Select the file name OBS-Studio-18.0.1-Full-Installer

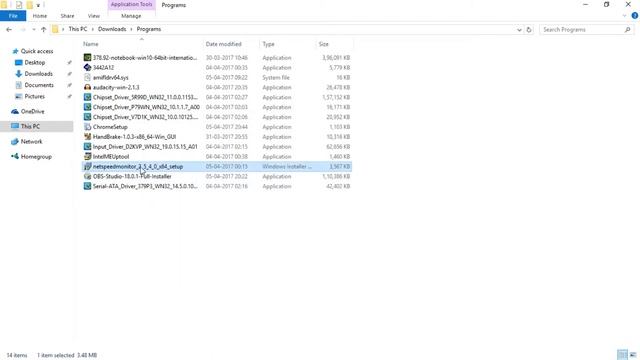[x=132, y=176]
